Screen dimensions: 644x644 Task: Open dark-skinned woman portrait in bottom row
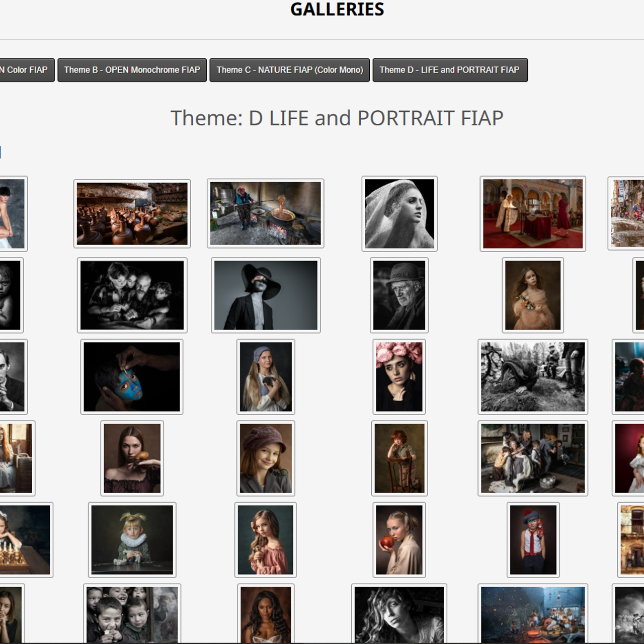pyautogui.click(x=266, y=614)
